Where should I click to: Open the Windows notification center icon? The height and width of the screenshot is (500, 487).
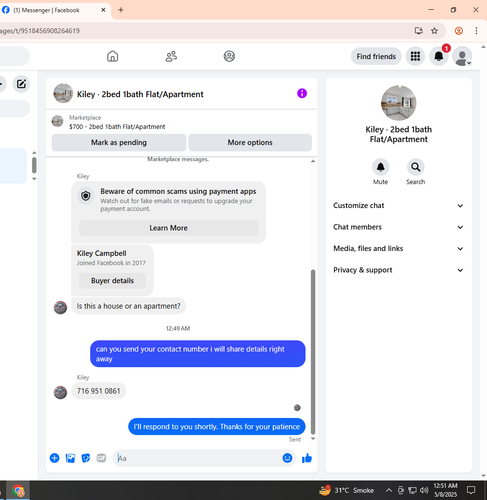pyautogui.click(x=471, y=490)
